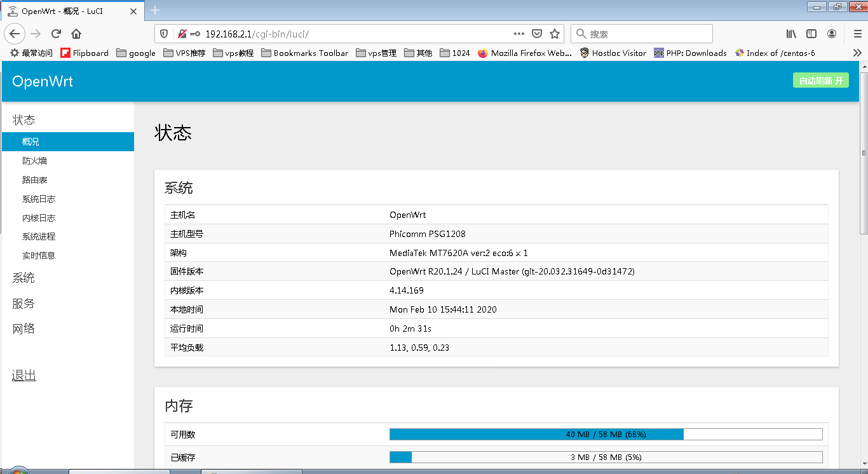The height and width of the screenshot is (474, 868).
Task: Open the Bookmarks Toolbar folder
Action: click(x=305, y=53)
